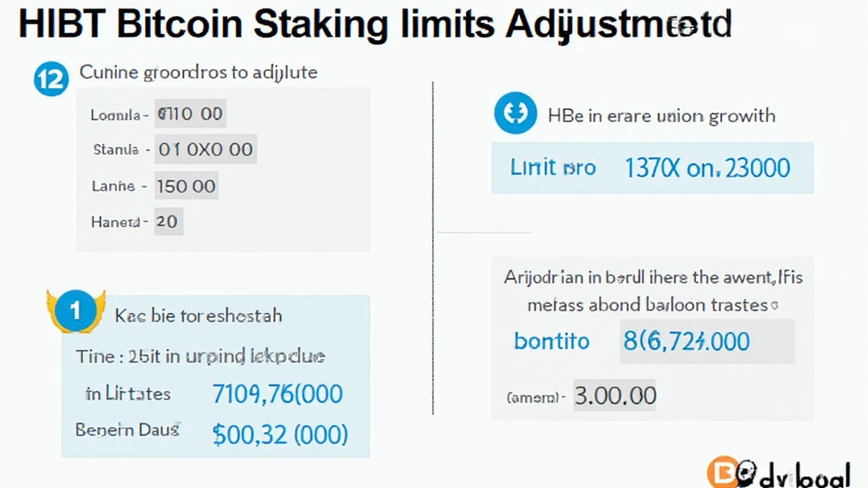Select the "HBe in erare union growth" heading
The width and height of the screenshot is (868, 488).
tap(662, 115)
